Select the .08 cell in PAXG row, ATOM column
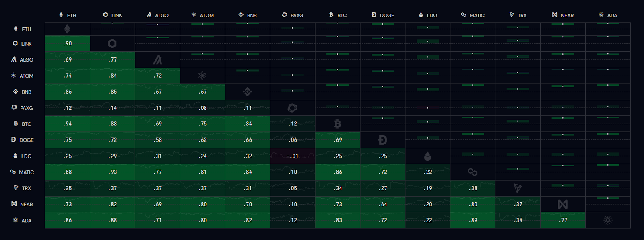The width and height of the screenshot is (644, 240). [202, 108]
